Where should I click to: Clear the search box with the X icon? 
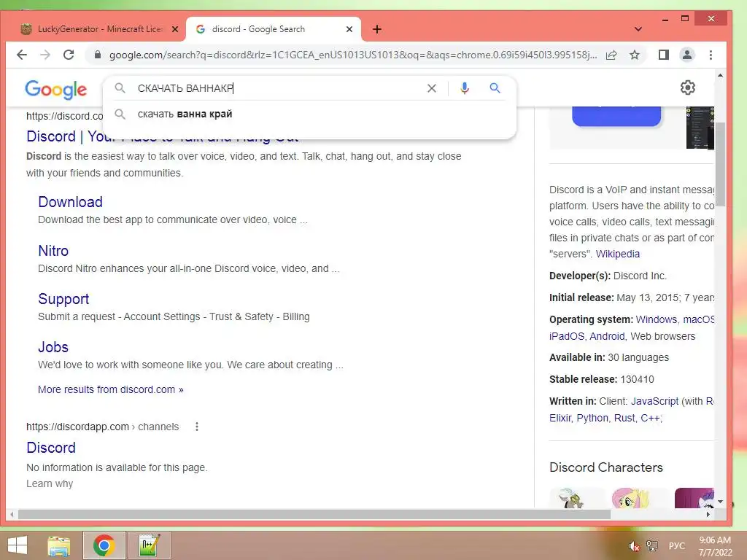pos(432,88)
